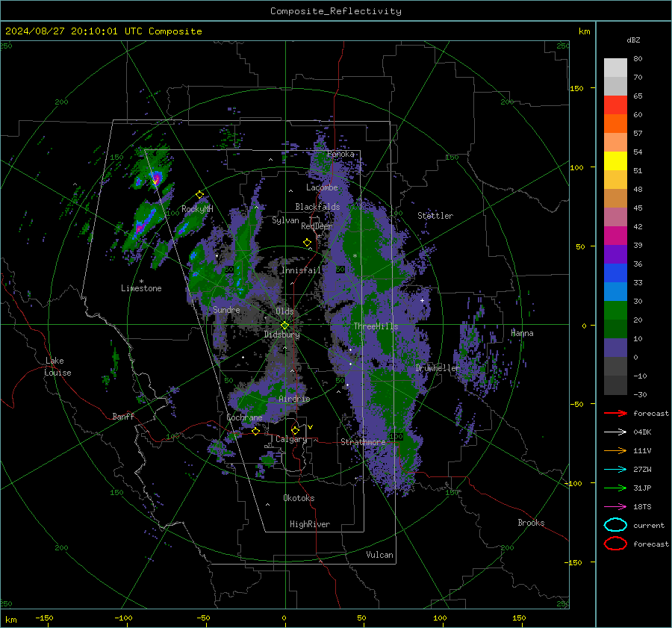This screenshot has height=628, width=672.
Task: Click the 80 value in dBZ scale
Action: (638, 59)
